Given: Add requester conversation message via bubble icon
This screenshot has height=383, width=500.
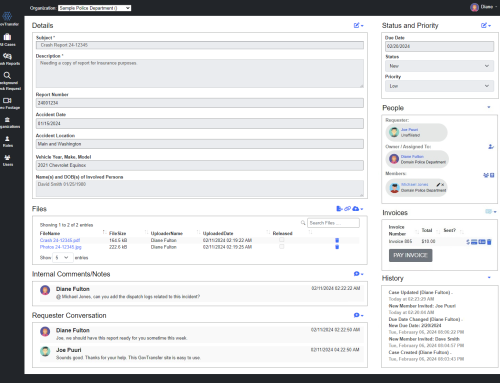Looking at the screenshot, I should pyautogui.click(x=357, y=315).
